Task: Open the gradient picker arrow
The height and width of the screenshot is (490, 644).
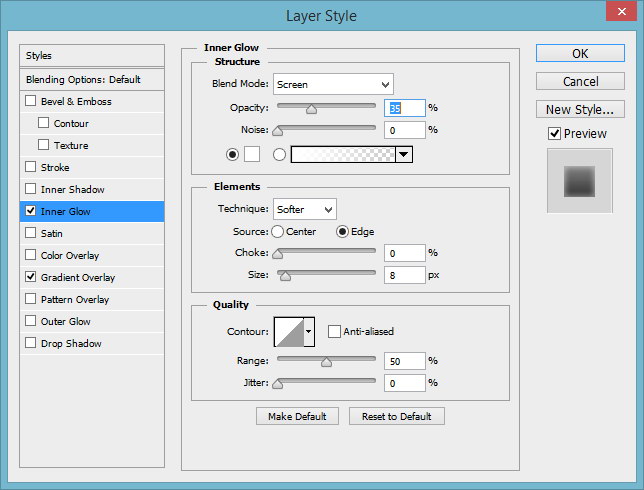Action: (x=404, y=154)
